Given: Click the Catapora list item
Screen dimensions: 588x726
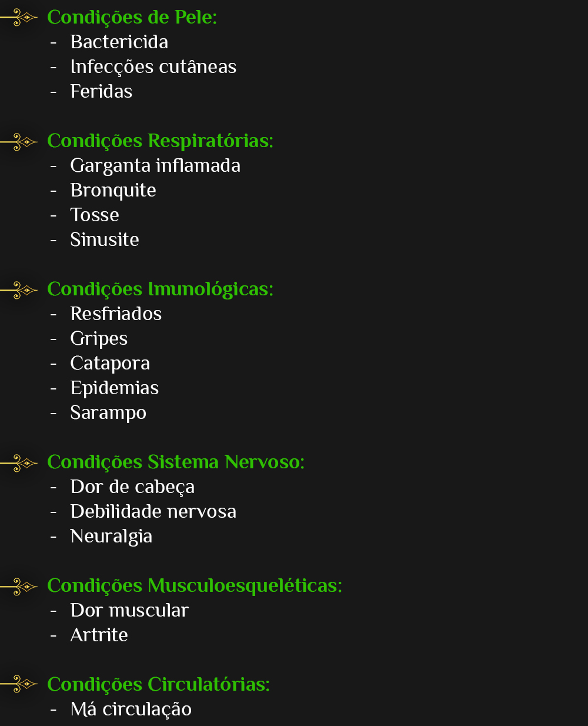Looking at the screenshot, I should point(110,364).
